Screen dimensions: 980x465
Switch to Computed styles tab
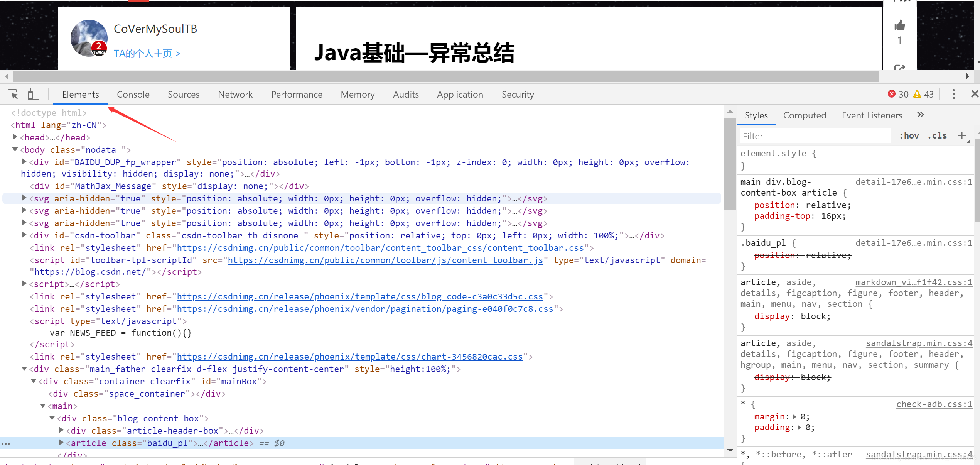coord(805,115)
